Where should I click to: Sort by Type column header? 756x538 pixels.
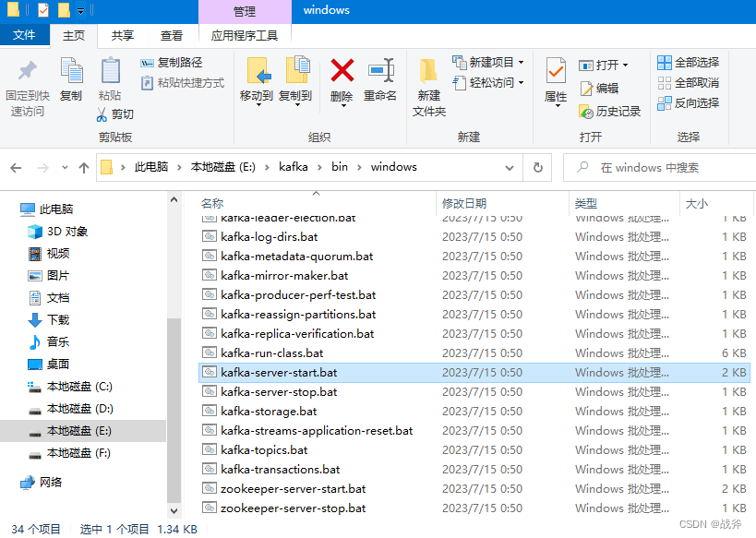tap(624, 203)
